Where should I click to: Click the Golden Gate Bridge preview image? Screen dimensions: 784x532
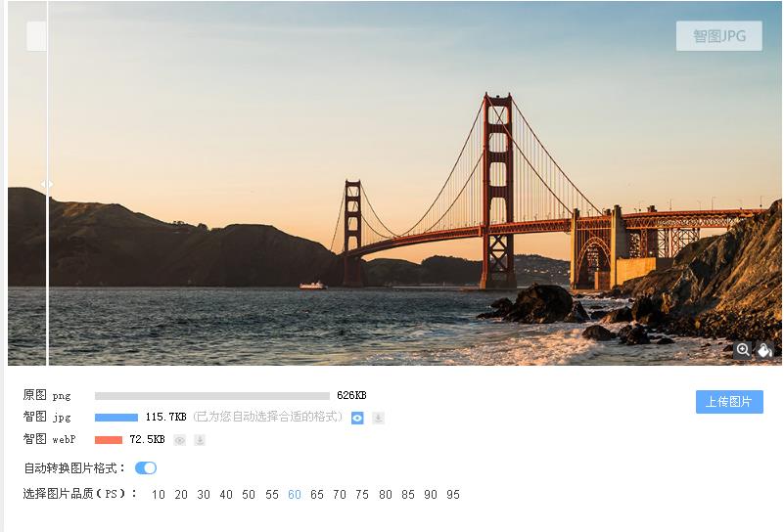click(394, 183)
